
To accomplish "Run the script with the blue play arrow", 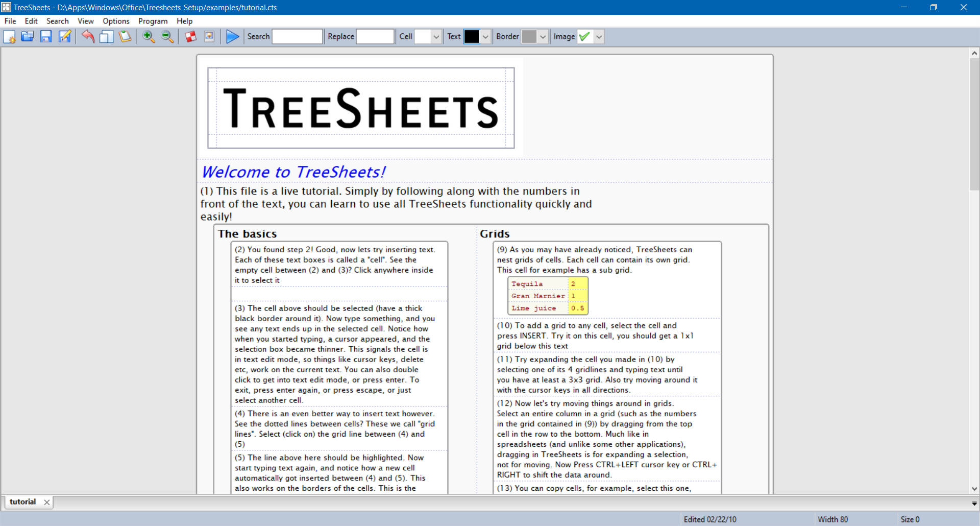I will [233, 36].
